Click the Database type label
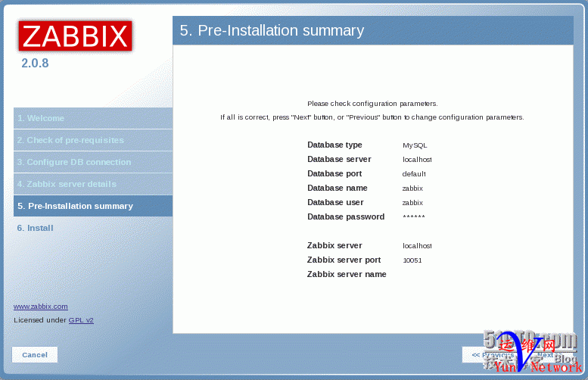 point(334,145)
